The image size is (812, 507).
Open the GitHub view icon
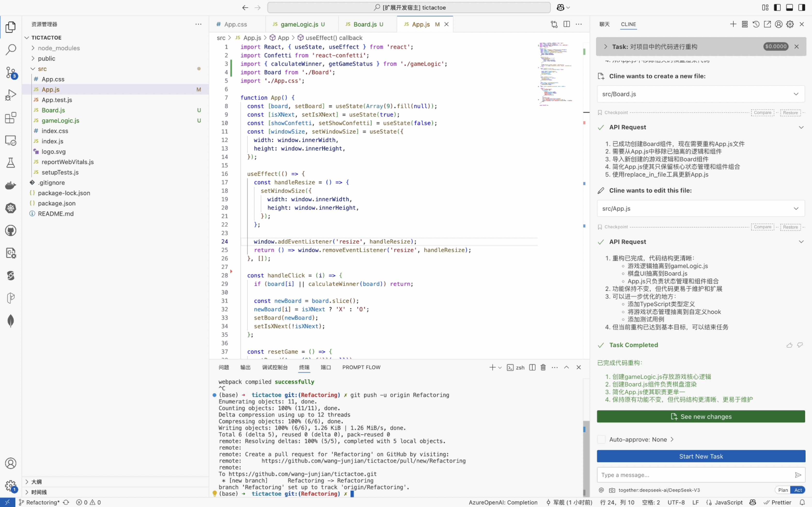[10, 231]
